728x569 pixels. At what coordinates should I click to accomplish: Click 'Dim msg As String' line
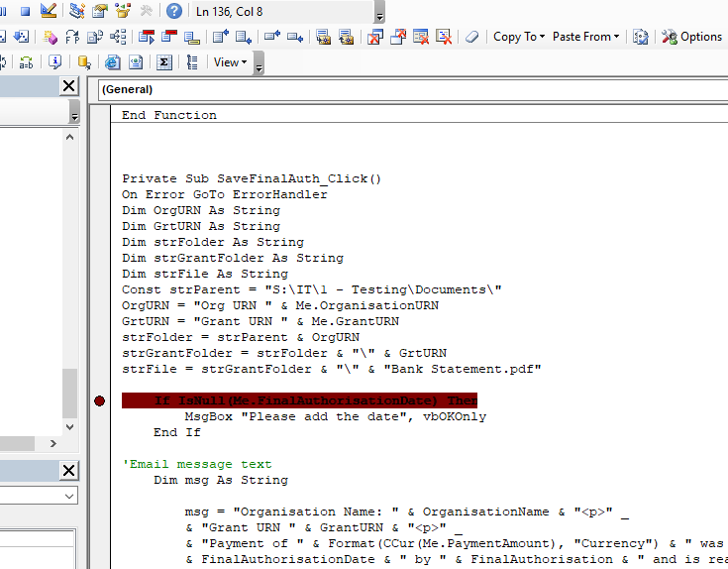click(x=221, y=480)
